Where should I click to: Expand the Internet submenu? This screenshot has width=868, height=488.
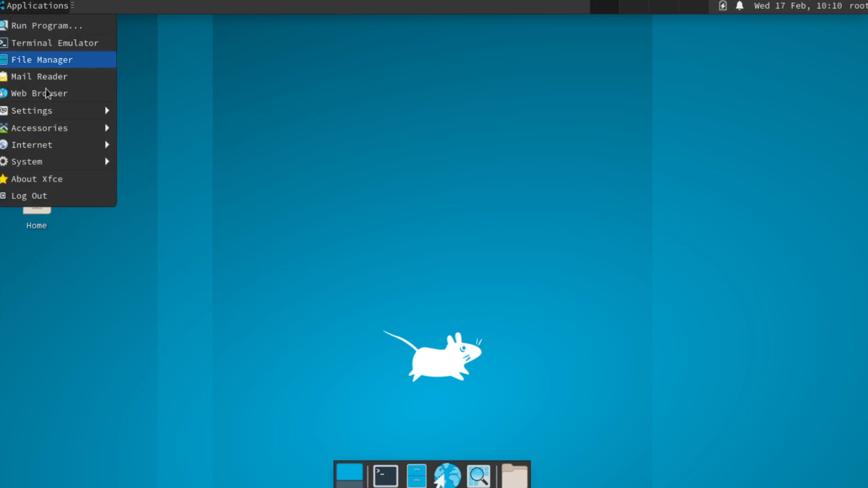[57, 144]
